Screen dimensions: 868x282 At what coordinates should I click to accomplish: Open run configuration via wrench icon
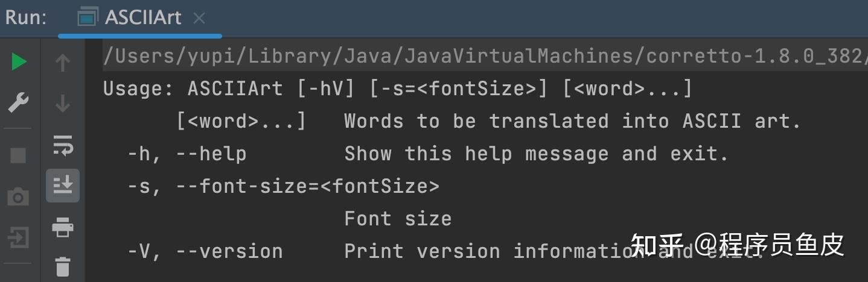coord(18,103)
